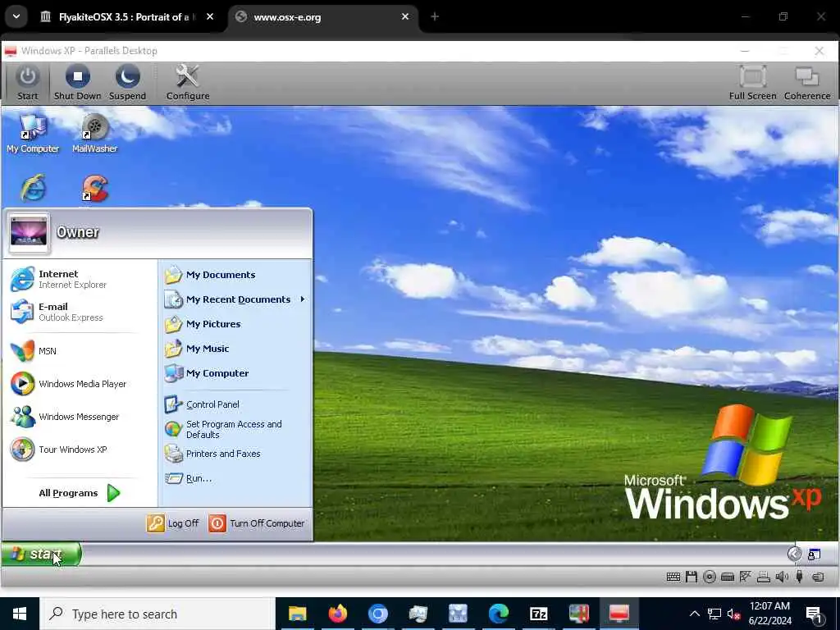
Task: Open the red CCleaner desktop shortcut
Action: pyautogui.click(x=95, y=189)
